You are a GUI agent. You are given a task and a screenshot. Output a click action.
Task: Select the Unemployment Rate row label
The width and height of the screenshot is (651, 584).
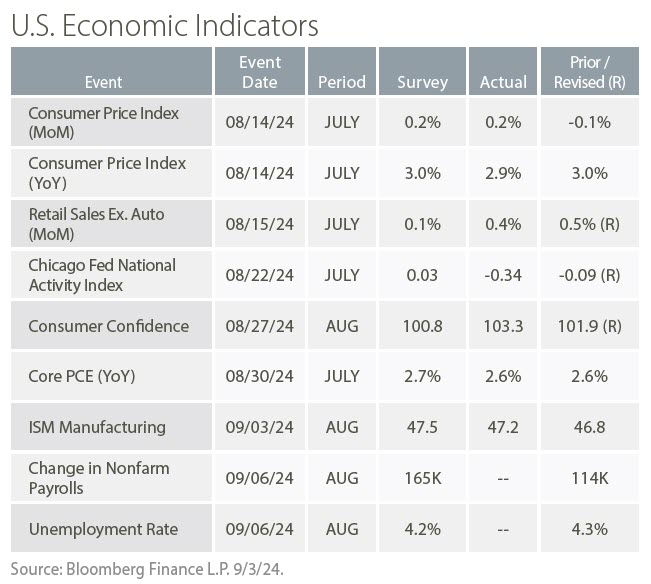pyautogui.click(x=103, y=529)
